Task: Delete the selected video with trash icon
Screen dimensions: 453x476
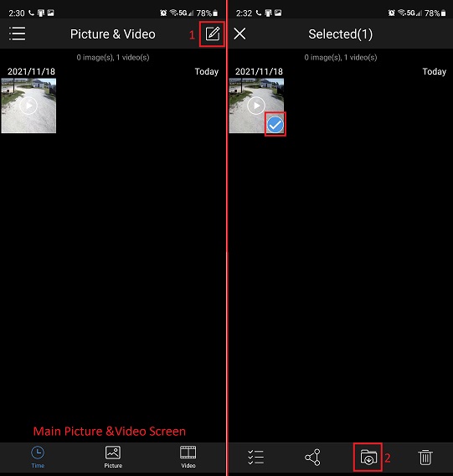Action: (425, 457)
